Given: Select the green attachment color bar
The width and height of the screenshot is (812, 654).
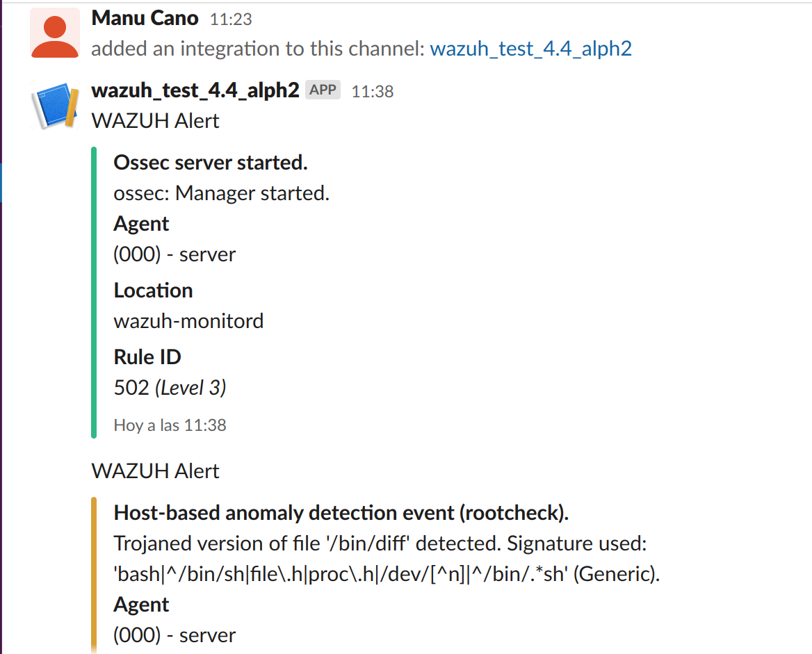Looking at the screenshot, I should (92, 292).
